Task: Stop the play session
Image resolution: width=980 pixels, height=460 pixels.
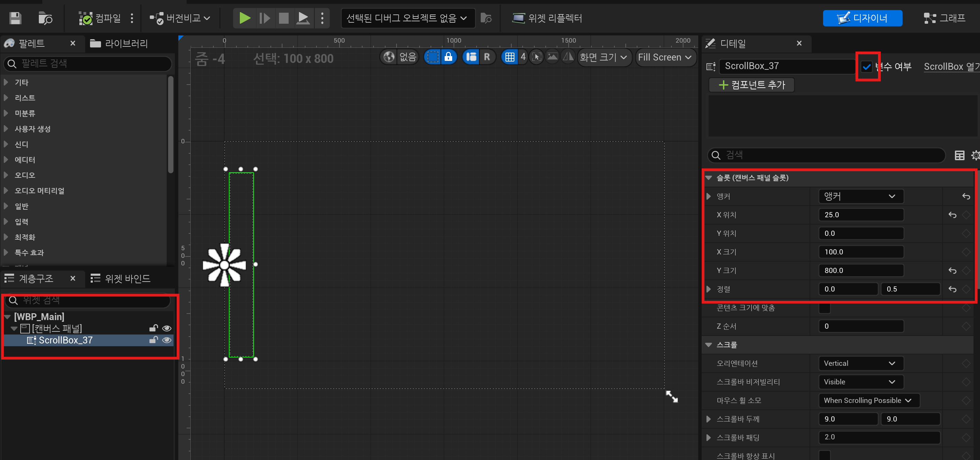Action: click(x=283, y=18)
